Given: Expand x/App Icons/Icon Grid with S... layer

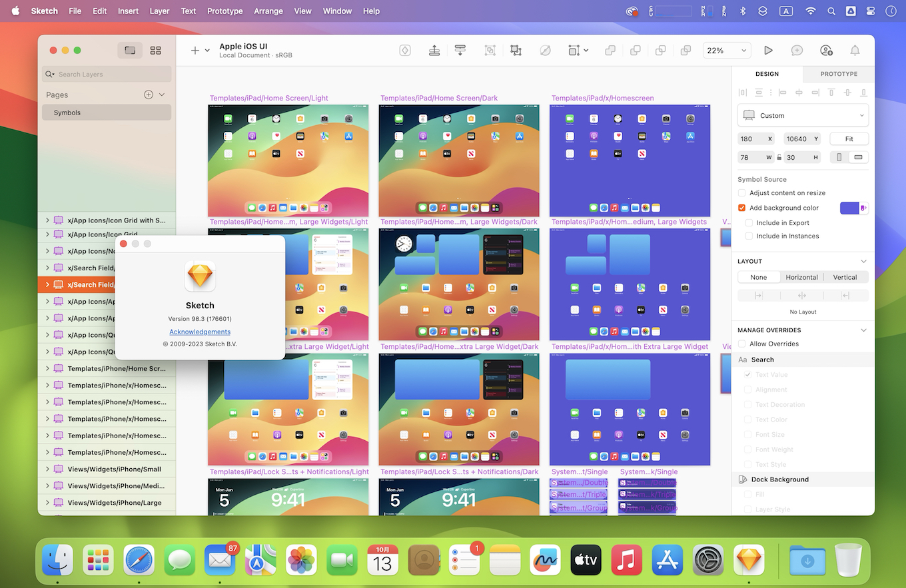Looking at the screenshot, I should (x=47, y=220).
